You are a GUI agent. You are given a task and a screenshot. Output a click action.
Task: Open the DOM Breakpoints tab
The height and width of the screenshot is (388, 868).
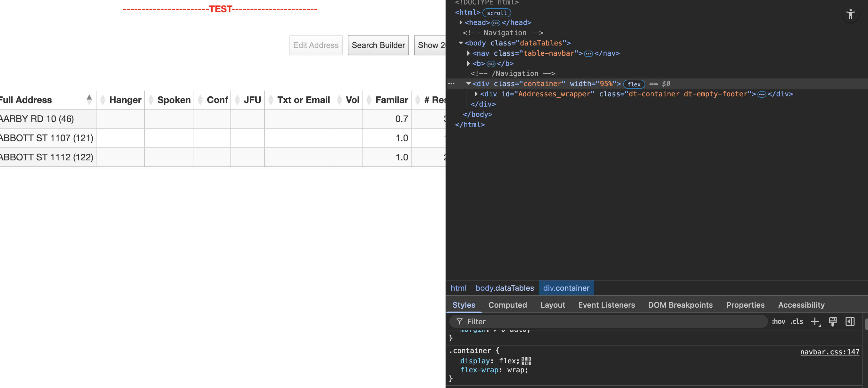point(680,305)
